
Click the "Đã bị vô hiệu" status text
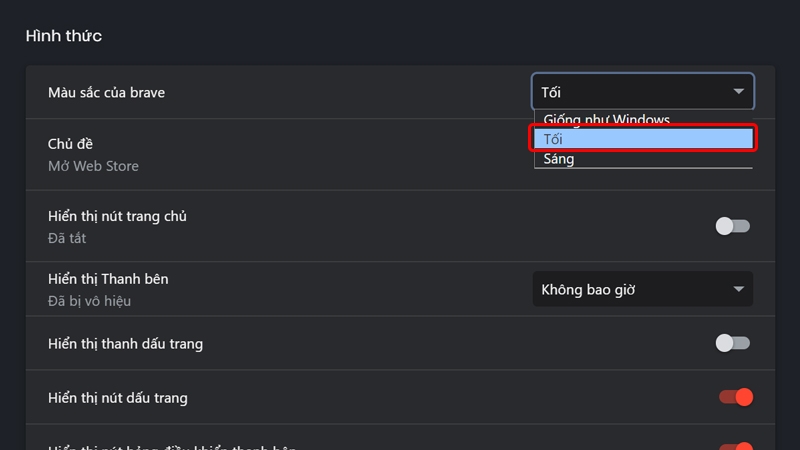(x=89, y=301)
